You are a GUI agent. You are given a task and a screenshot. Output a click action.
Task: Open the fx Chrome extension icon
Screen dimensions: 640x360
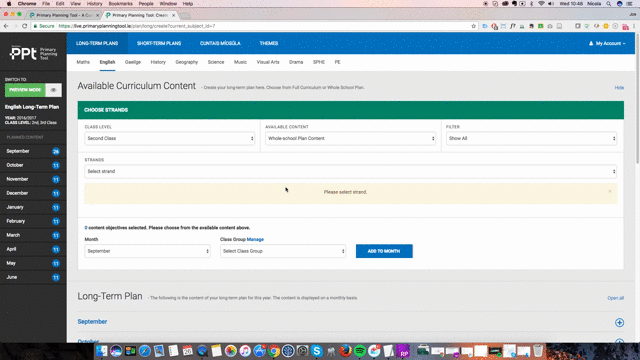tap(513, 26)
